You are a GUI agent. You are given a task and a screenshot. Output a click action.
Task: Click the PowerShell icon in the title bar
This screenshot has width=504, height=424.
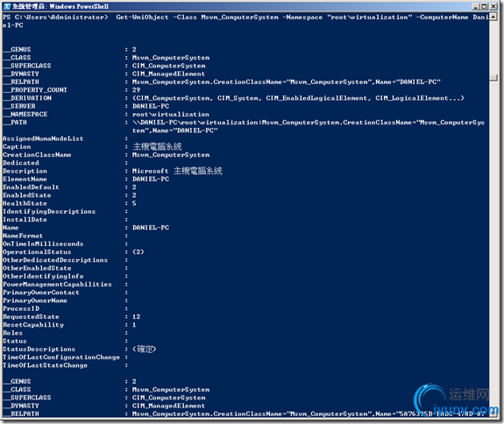pos(7,6)
